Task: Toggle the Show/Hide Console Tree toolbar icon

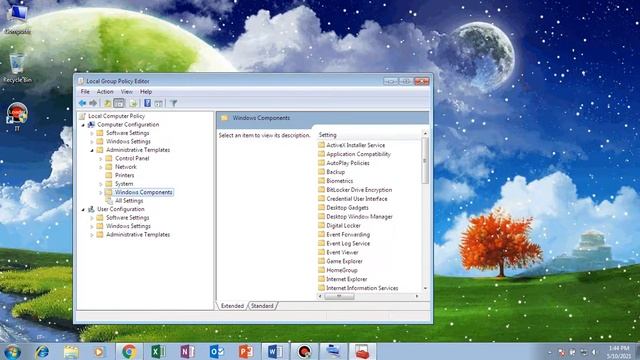Action: (119, 103)
